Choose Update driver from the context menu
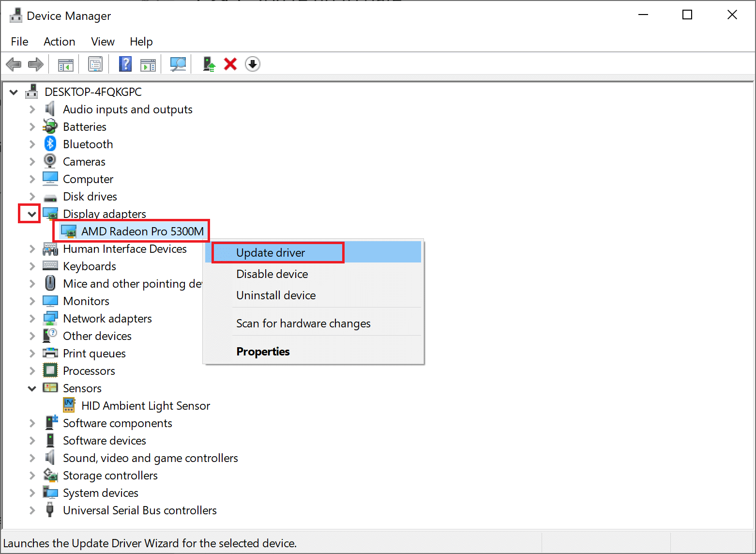The width and height of the screenshot is (756, 554). [270, 252]
